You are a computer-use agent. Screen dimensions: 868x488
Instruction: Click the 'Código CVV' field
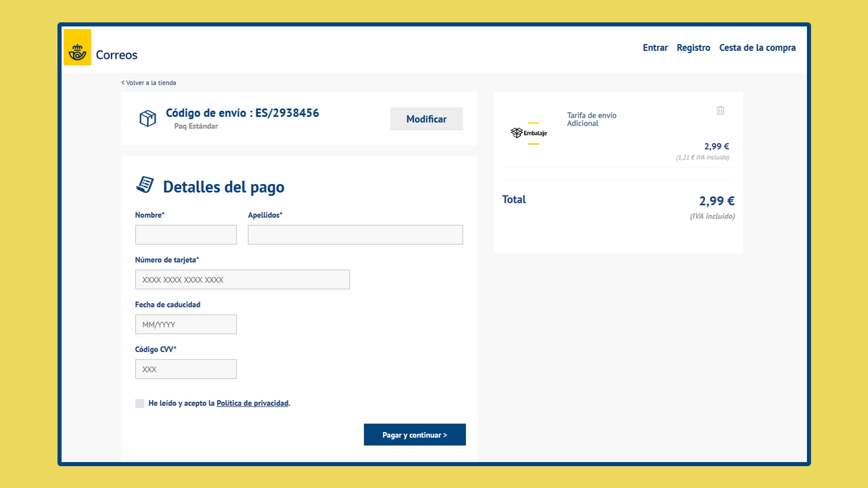pos(186,369)
